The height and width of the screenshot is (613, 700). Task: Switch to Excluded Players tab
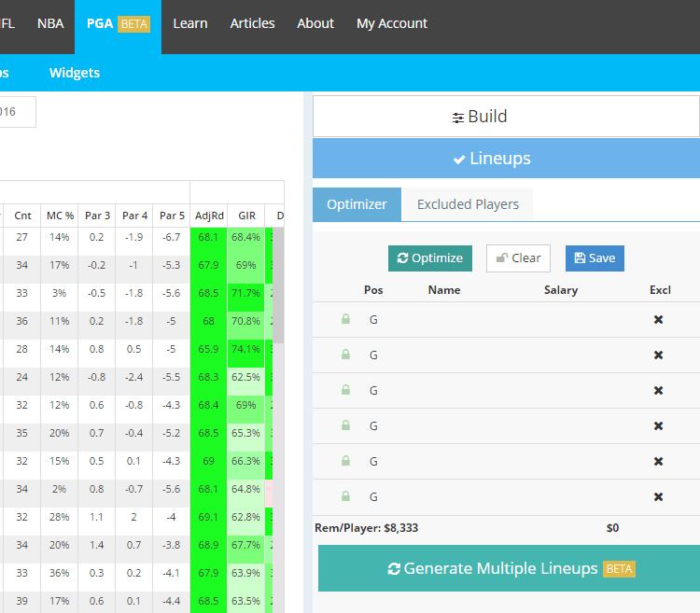[x=468, y=204]
